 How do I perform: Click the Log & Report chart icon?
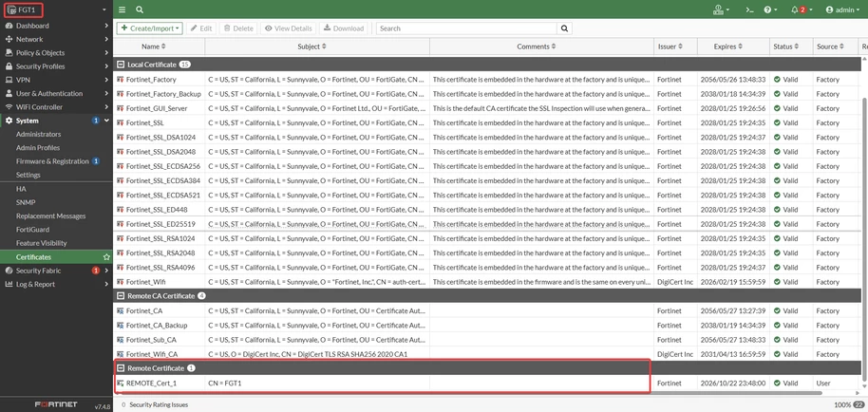(x=9, y=284)
